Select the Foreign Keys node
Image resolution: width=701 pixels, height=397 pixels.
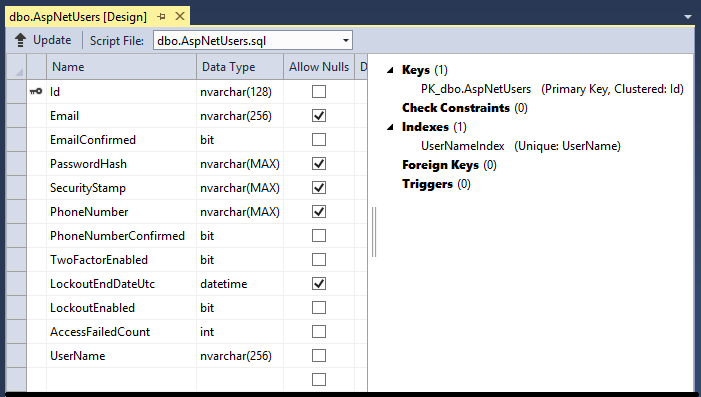449,165
